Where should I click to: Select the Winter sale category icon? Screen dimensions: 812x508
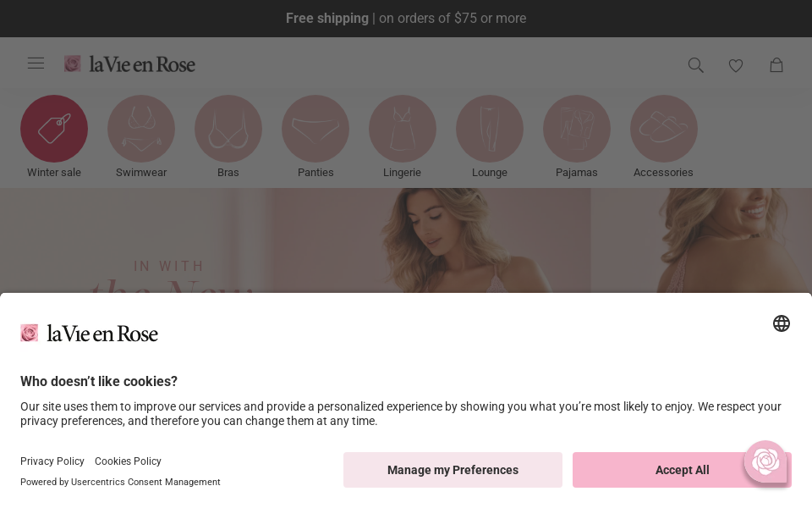54,129
